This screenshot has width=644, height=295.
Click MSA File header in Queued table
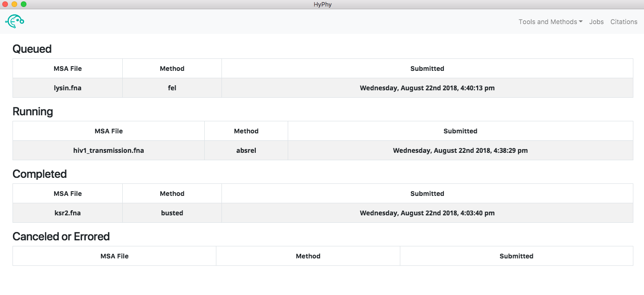pyautogui.click(x=68, y=69)
